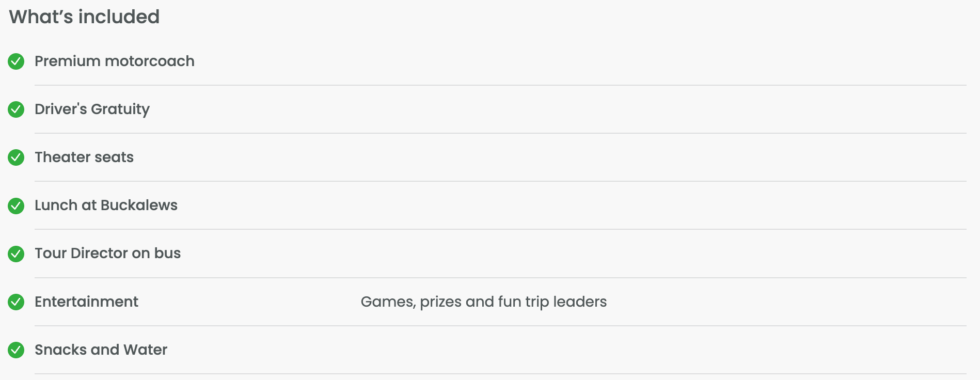Click the divider line below Tour Director on bus

pyautogui.click(x=500, y=278)
